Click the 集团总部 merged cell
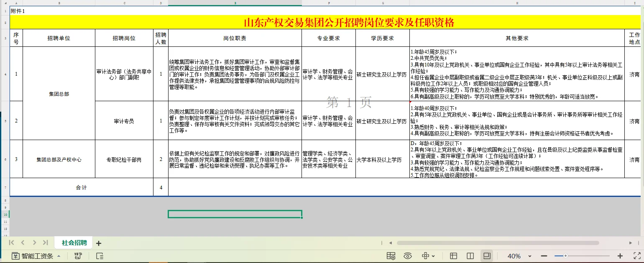Image resolution: width=644 pixels, height=263 pixels. 59,94
